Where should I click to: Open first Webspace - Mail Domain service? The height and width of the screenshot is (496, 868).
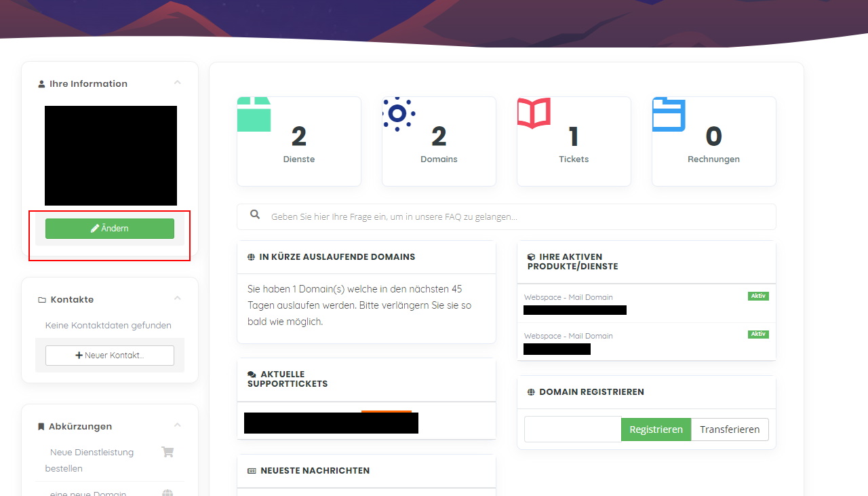(x=646, y=303)
